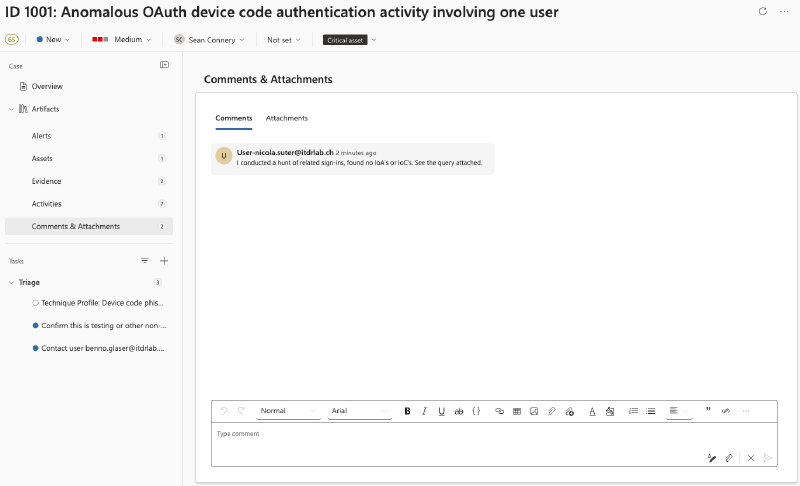Insert a table into the comment
800x486 pixels.
click(517, 411)
